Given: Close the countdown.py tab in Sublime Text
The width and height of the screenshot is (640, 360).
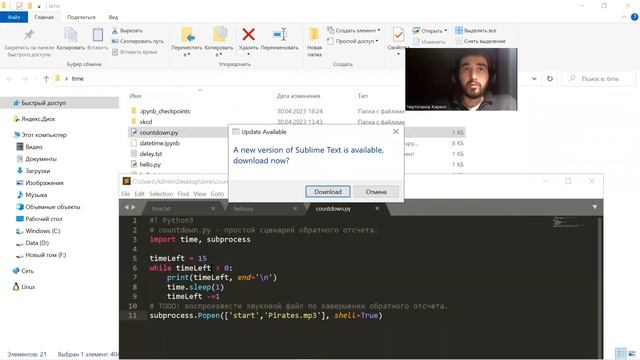Looking at the screenshot, I should pos(377,209).
